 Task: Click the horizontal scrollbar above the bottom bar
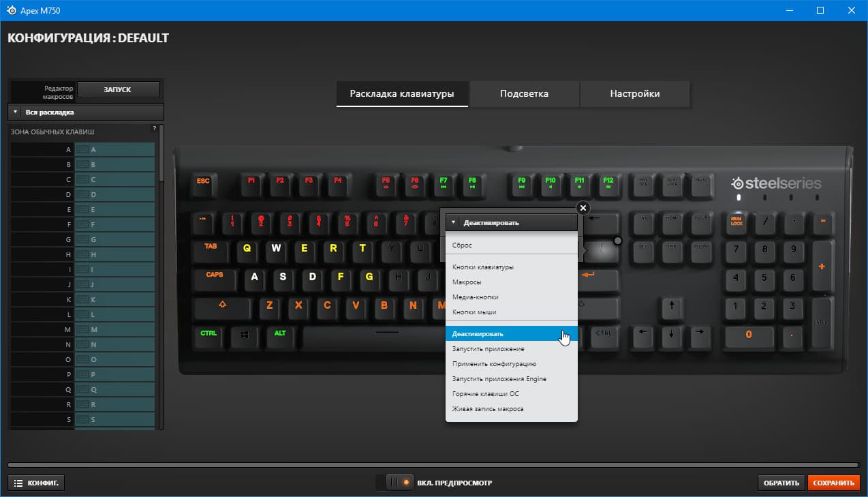(433, 465)
